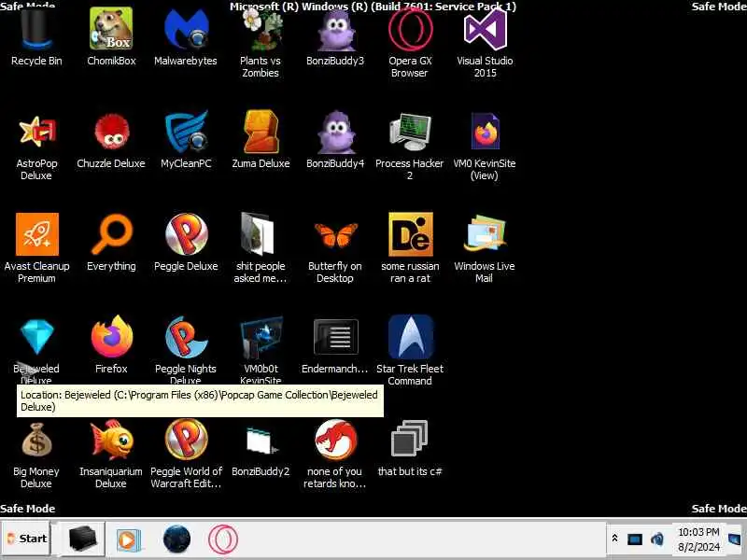
Task: Open the black file explorer taskbar icon
Action: point(82,539)
